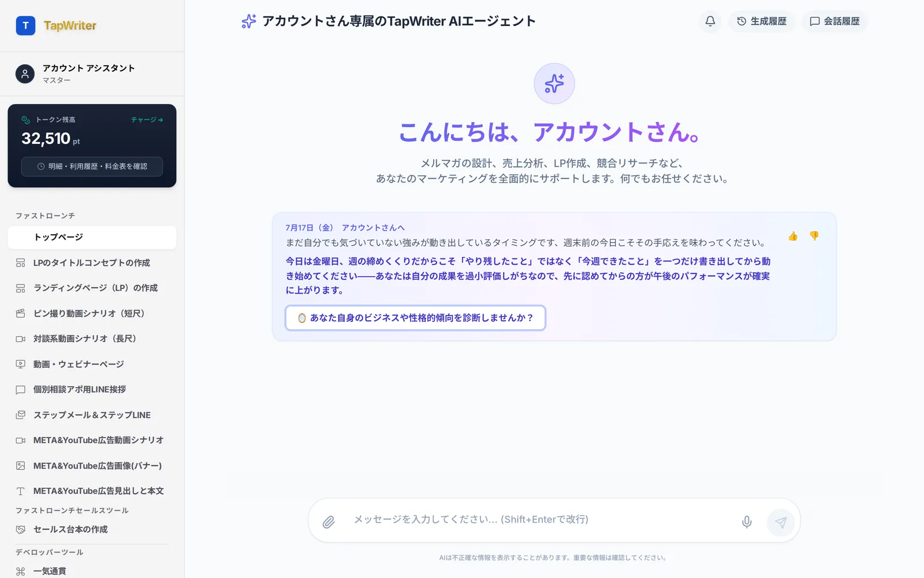Open 対談系動画シナリオ（長尺）
924x578 pixels.
tap(92, 339)
